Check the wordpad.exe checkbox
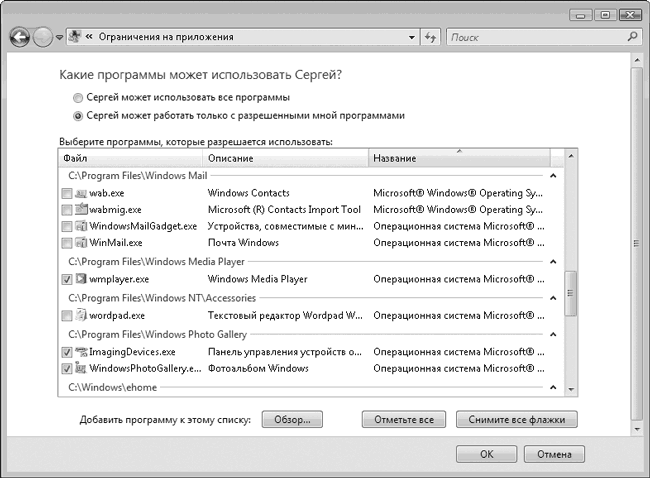This screenshot has height=478, width=650. [67, 316]
